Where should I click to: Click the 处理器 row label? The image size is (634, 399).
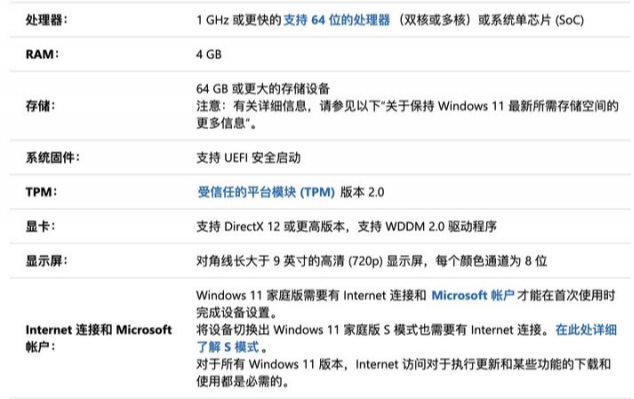tap(46, 20)
